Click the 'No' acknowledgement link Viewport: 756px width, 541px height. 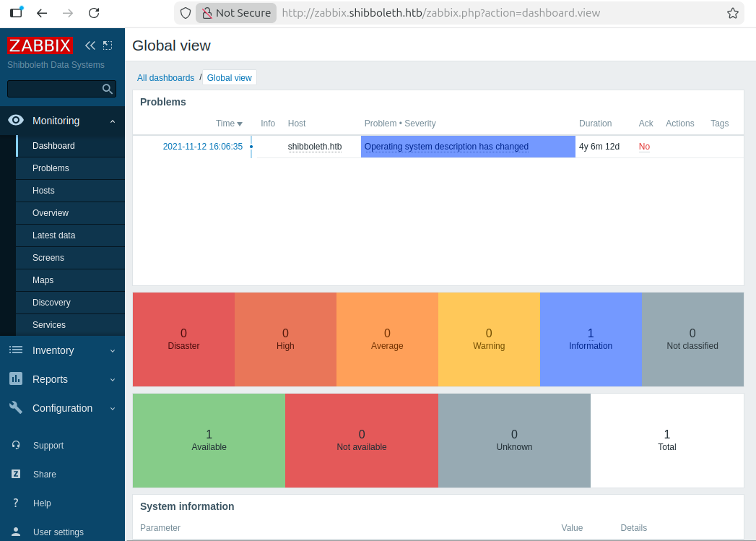point(644,147)
